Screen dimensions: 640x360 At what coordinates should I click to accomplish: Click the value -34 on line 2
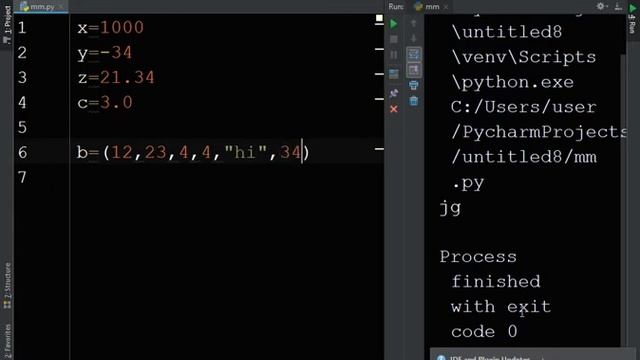click(116, 53)
